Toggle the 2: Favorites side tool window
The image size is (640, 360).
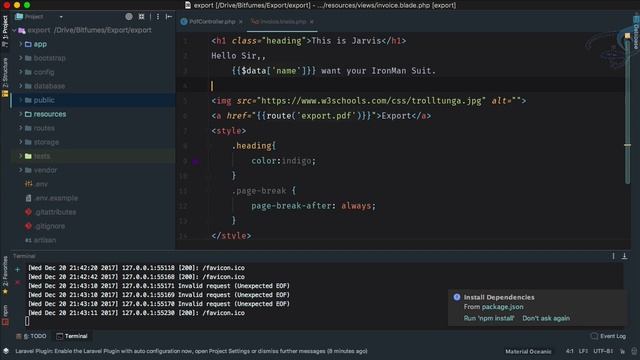click(x=5, y=276)
